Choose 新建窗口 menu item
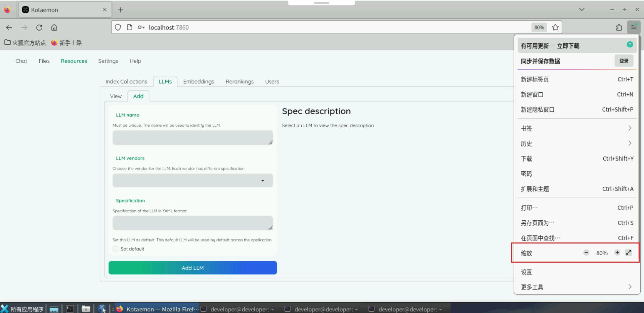 pos(576,94)
